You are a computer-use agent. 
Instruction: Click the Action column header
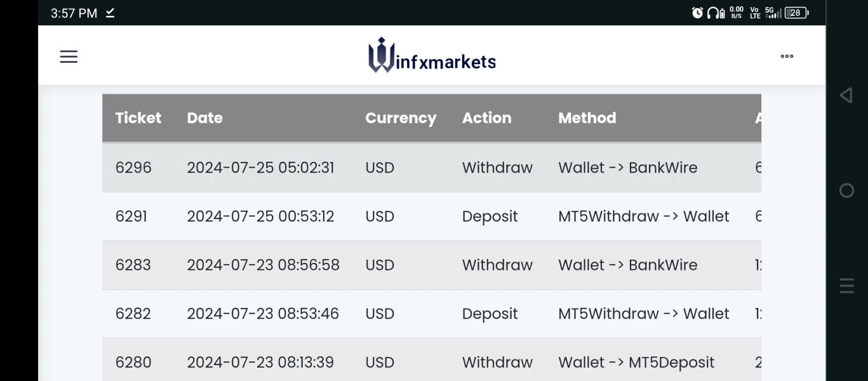pyautogui.click(x=486, y=118)
